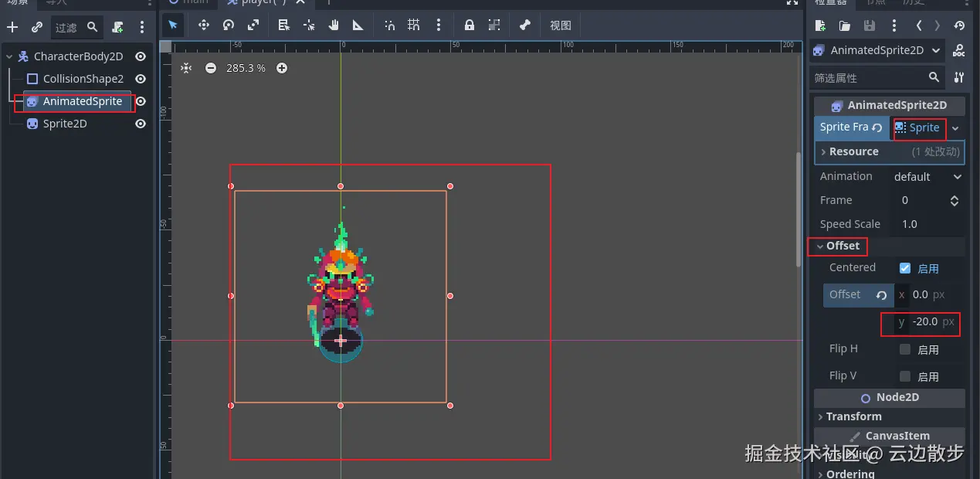Toggle visibility of AnimatedSprite node
980x479 pixels.
[141, 101]
